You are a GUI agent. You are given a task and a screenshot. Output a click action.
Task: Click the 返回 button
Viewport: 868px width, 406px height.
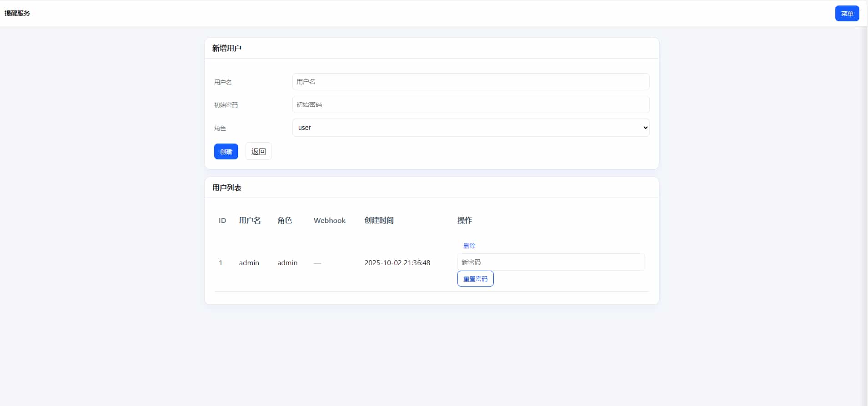(258, 151)
